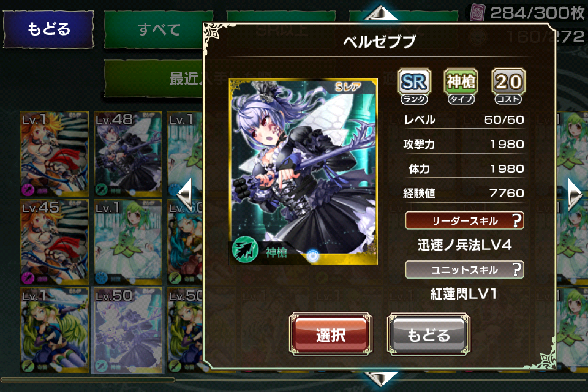The width and height of the screenshot is (588, 392).
Task: Confirm with the red 選択 button
Action: [331, 334]
